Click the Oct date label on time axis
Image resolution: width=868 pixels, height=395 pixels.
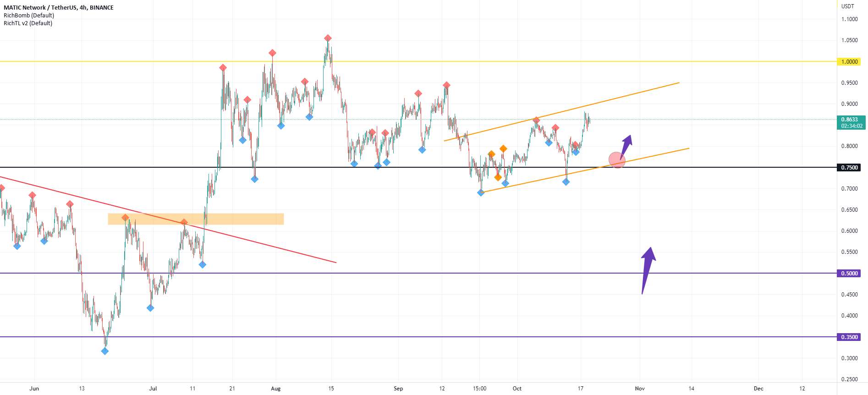point(517,389)
